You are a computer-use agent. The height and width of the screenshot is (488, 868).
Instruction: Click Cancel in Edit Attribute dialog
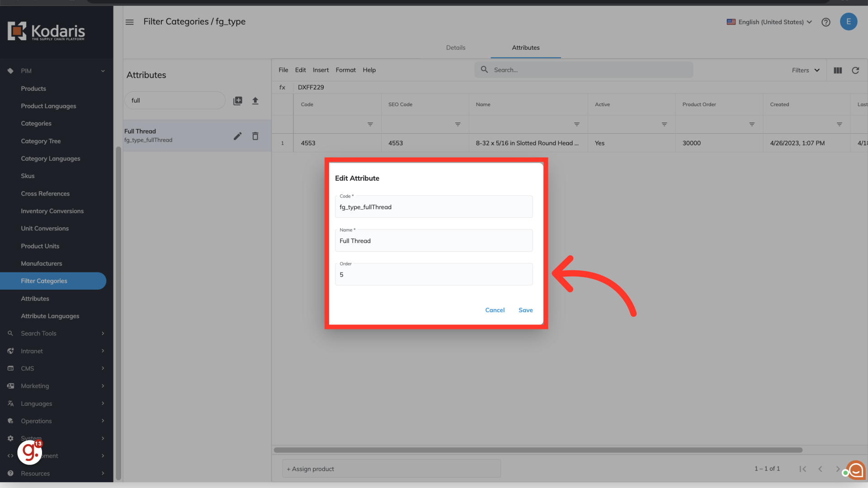[495, 310]
